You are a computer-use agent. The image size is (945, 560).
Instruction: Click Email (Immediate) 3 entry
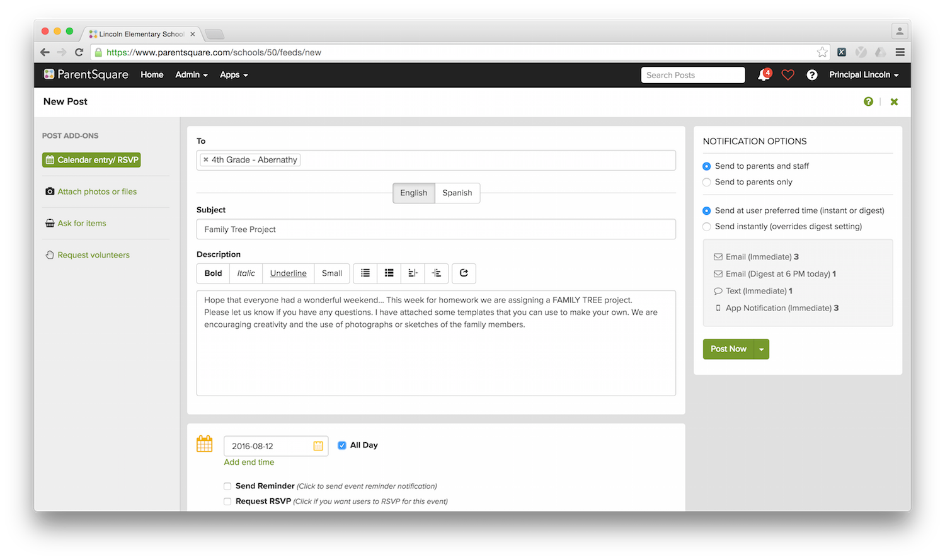coord(756,257)
